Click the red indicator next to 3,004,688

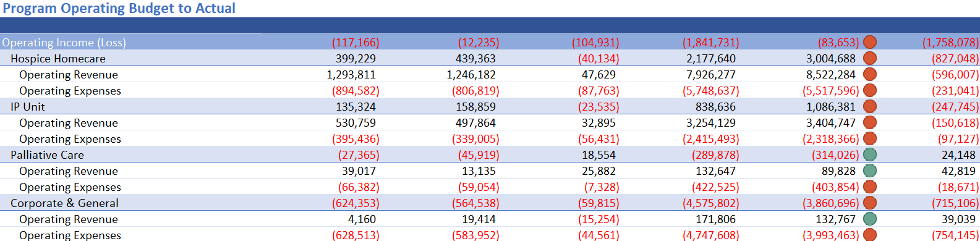point(870,58)
